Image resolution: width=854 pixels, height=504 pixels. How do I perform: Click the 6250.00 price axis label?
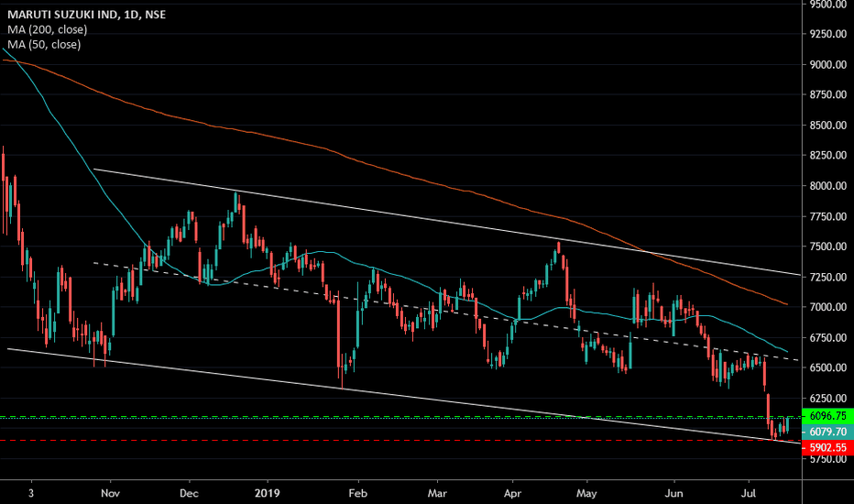click(827, 399)
